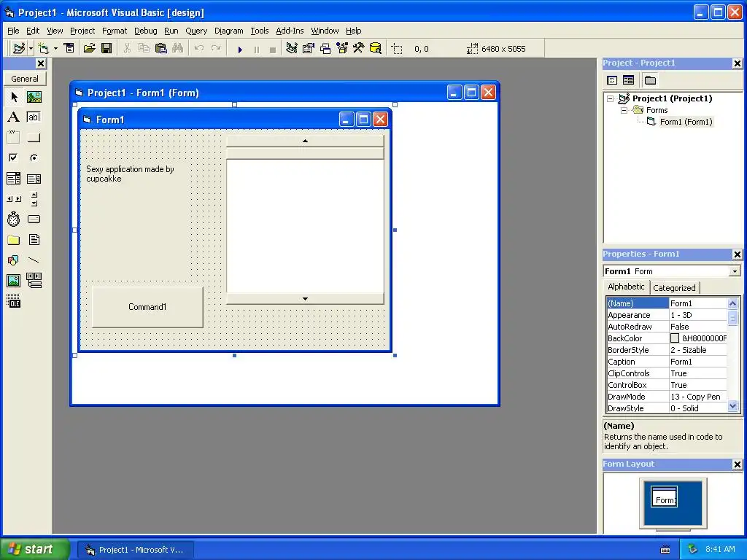Select the OptionButton control tool
The height and width of the screenshot is (560, 747).
(34, 157)
